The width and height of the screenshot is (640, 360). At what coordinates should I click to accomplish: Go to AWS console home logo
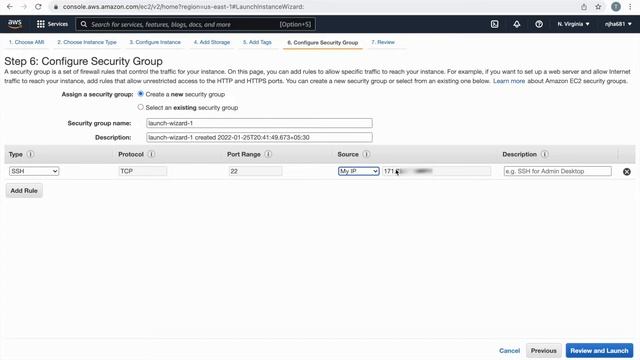tap(15, 24)
